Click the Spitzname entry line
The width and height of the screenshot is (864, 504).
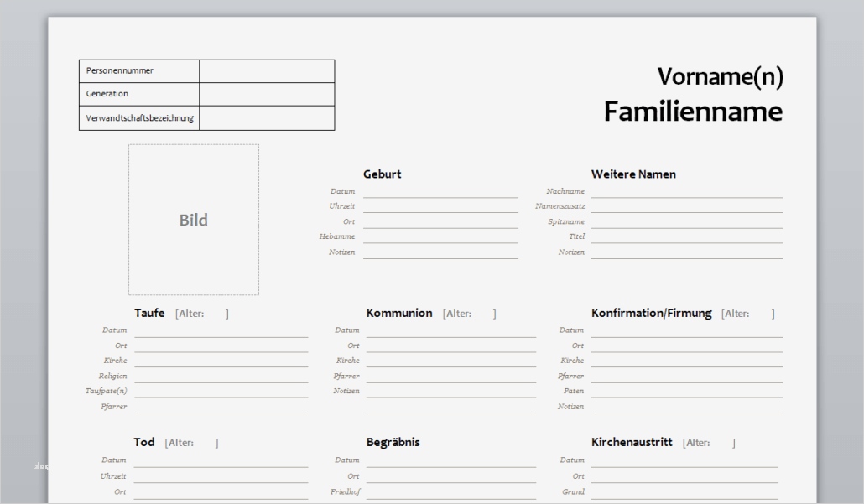[686, 222]
